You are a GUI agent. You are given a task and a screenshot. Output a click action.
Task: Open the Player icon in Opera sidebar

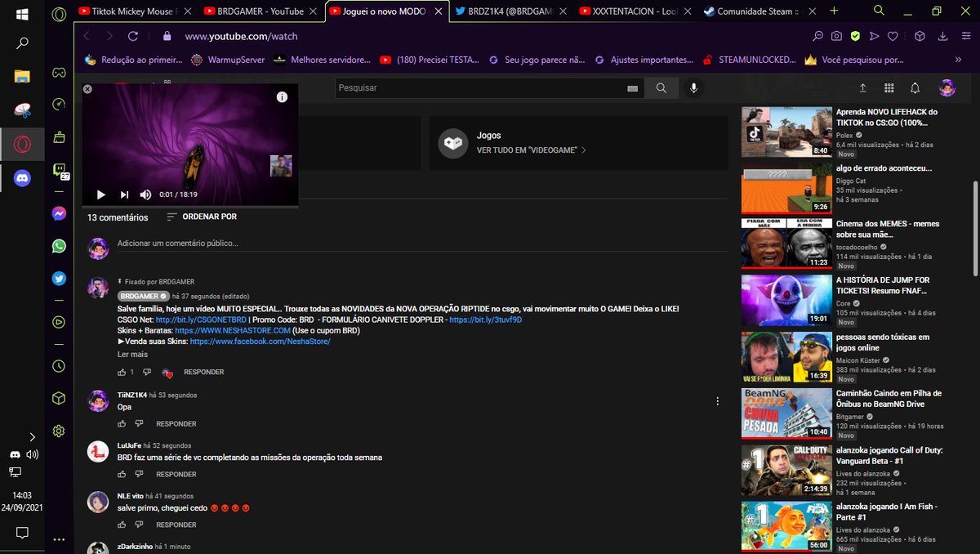click(x=59, y=322)
